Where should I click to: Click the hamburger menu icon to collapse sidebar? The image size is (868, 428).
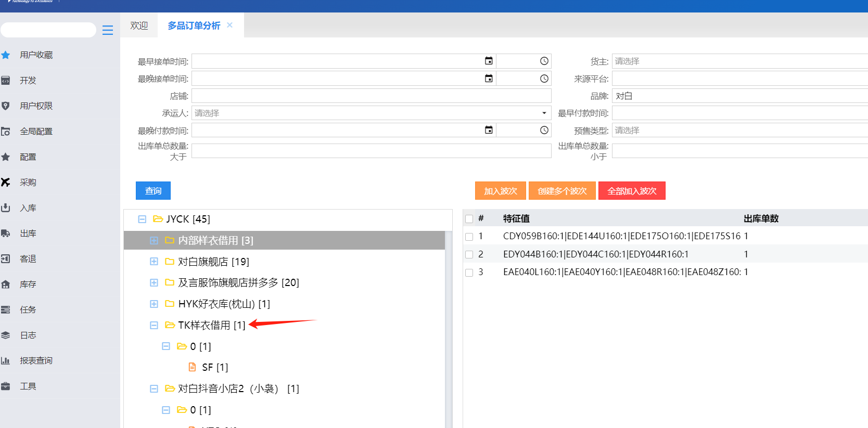pyautogui.click(x=108, y=30)
